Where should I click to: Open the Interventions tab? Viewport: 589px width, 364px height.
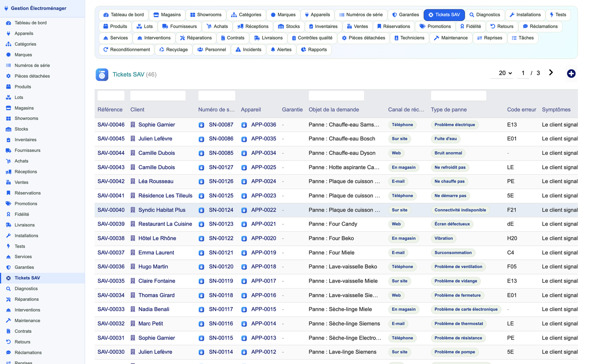tap(154, 38)
